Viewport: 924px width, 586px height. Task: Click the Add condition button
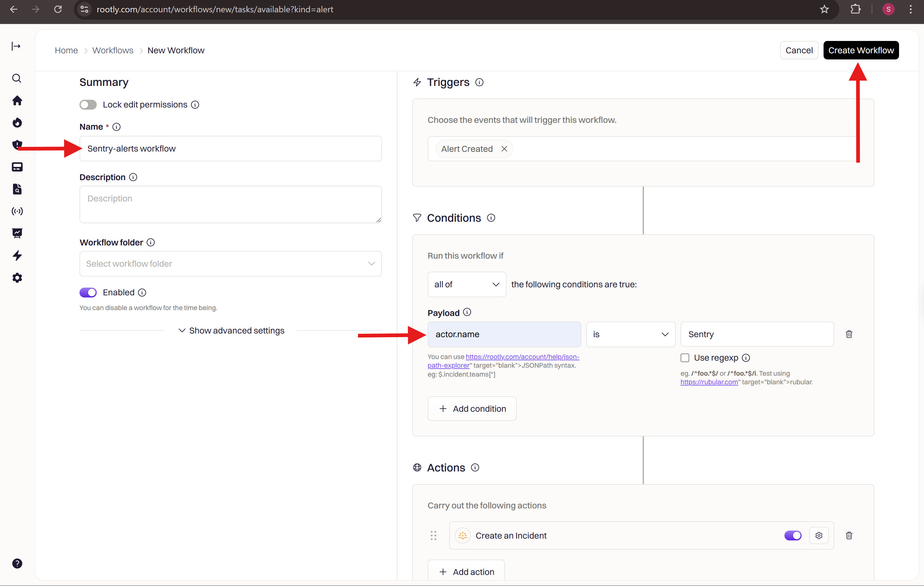point(472,409)
